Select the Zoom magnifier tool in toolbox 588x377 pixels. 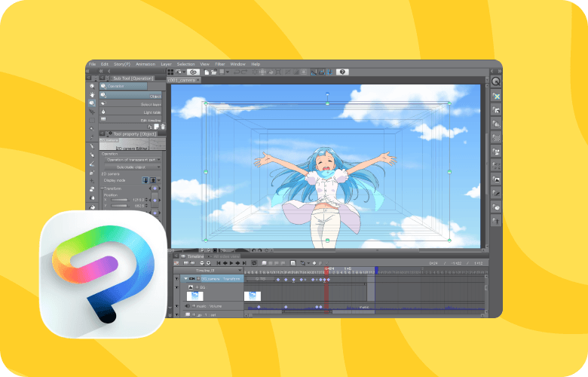(92, 86)
